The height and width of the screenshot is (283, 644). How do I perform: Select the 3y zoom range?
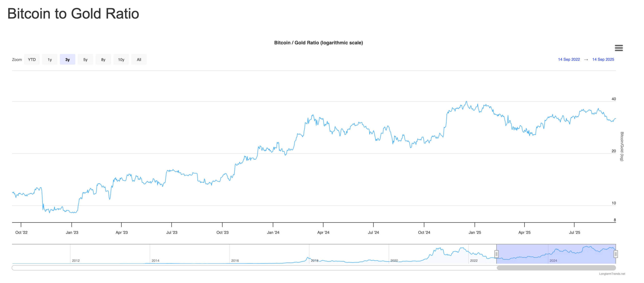click(67, 60)
